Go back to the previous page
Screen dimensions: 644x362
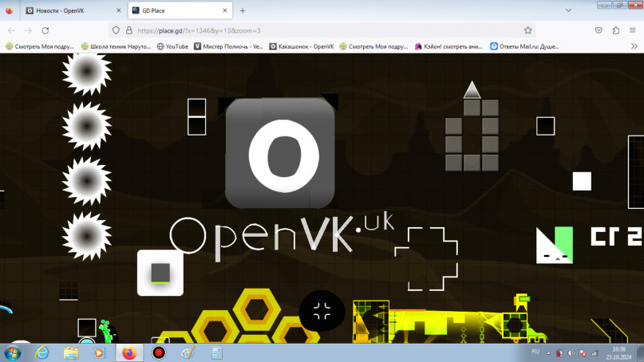coord(11,30)
